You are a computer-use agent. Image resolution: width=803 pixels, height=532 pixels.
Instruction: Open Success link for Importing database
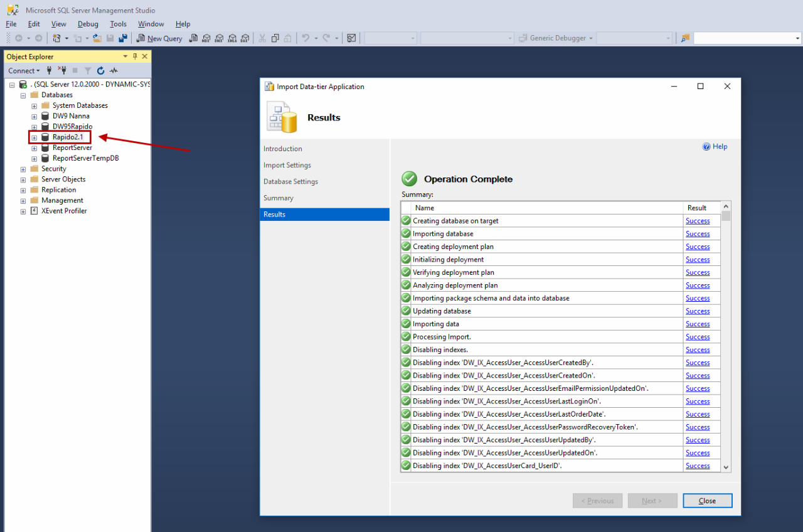click(697, 234)
